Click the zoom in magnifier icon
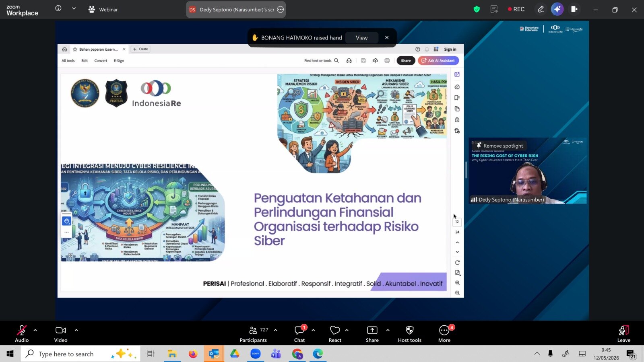 tap(457, 283)
